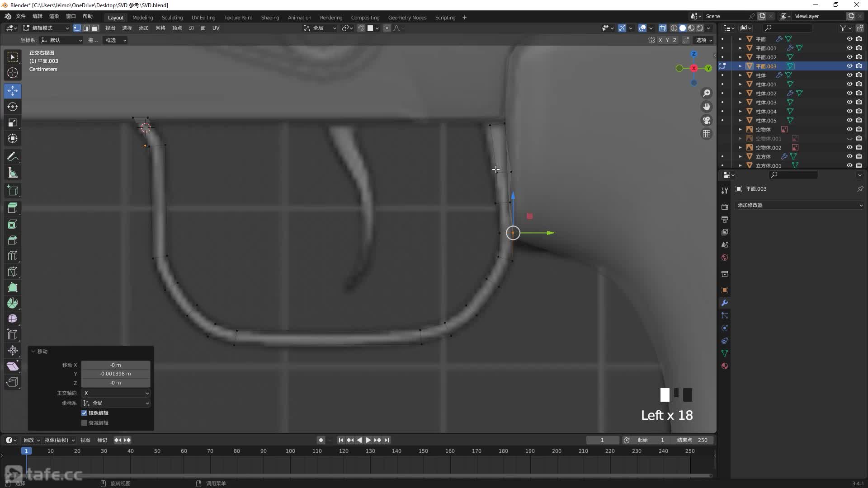Switch to the Shading workspace tab
868x488 pixels.
pos(270,18)
